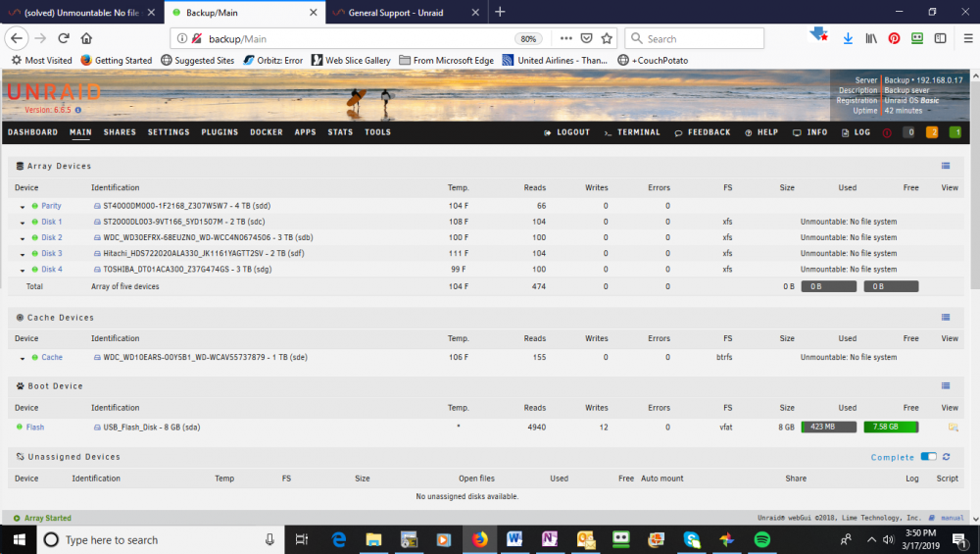Open the Settings menu item
Image resolution: width=980 pixels, height=554 pixels.
(x=169, y=132)
